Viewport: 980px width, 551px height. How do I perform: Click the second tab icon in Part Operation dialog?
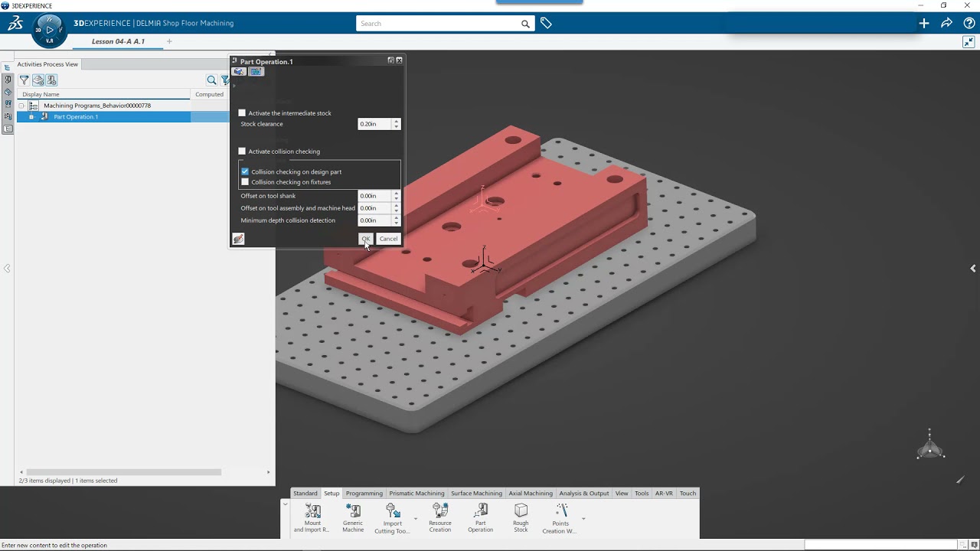(x=256, y=72)
